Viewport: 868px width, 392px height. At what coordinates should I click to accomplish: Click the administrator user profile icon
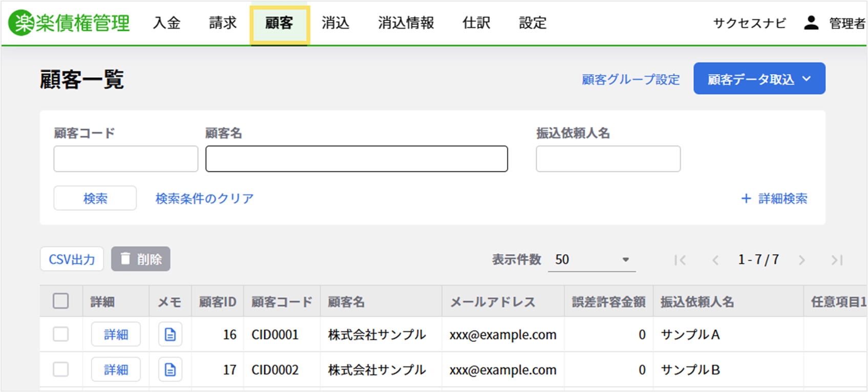pyautogui.click(x=811, y=23)
